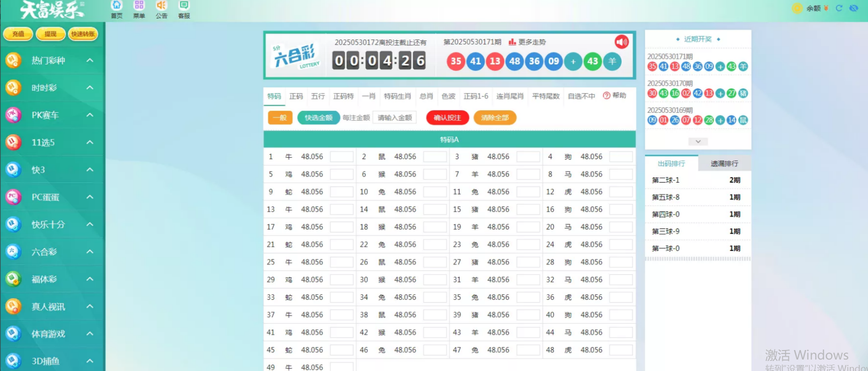Viewport: 868px width, 371px height.
Task: Click the red sound speaker icon
Action: [621, 42]
